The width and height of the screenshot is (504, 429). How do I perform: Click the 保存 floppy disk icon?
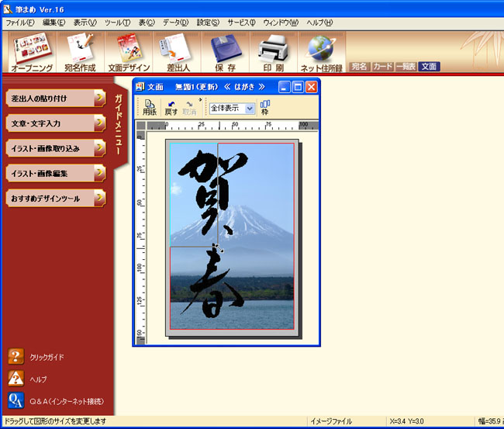coord(225,53)
